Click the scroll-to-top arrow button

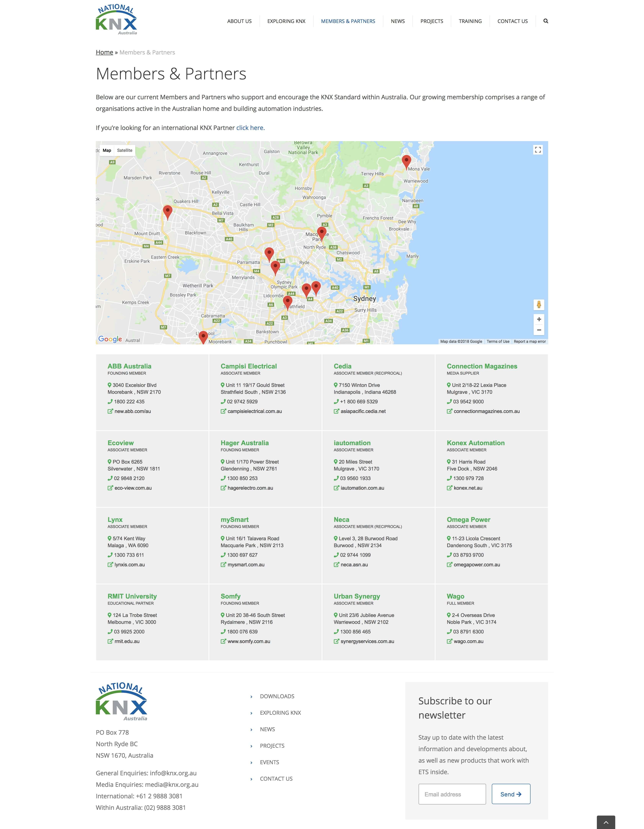(606, 822)
